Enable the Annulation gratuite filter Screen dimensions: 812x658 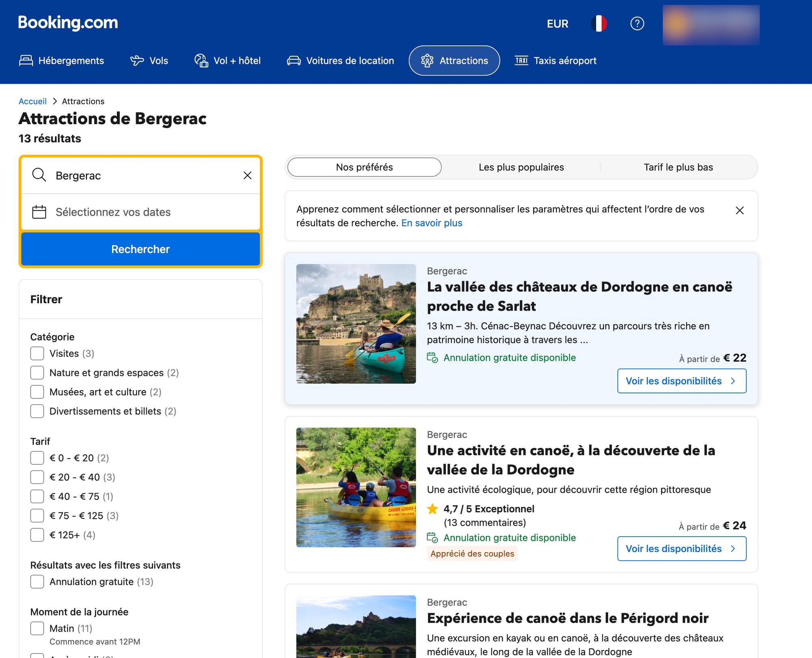37,582
